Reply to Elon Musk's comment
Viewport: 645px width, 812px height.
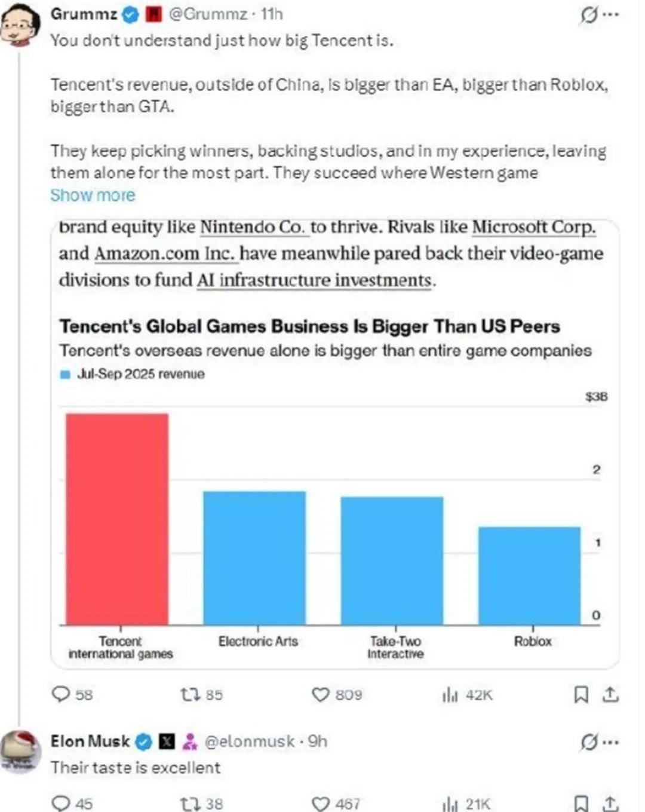pos(61,804)
